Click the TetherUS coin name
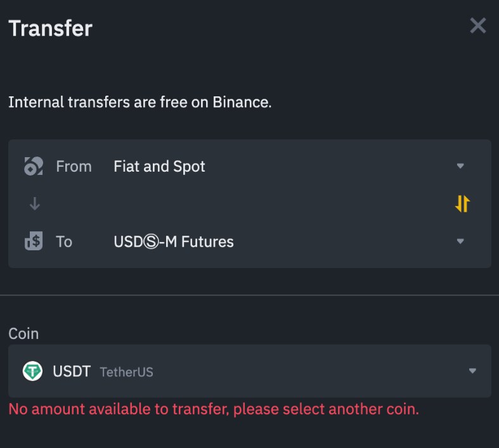The width and height of the screenshot is (499, 448). tap(126, 372)
